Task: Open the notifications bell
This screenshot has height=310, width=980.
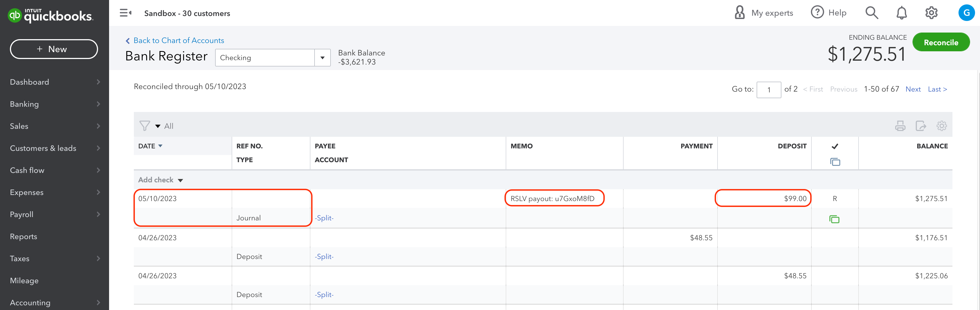Action: (x=901, y=13)
